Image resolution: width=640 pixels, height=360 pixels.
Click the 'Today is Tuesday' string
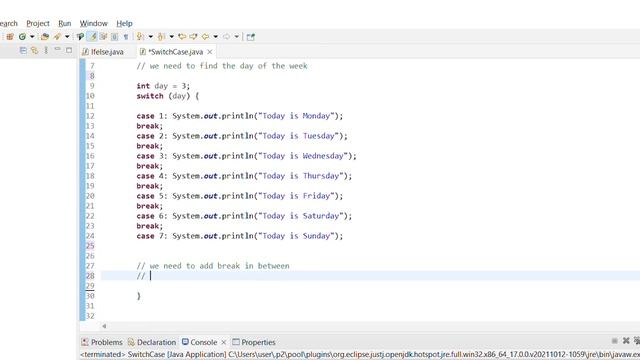coord(298,136)
